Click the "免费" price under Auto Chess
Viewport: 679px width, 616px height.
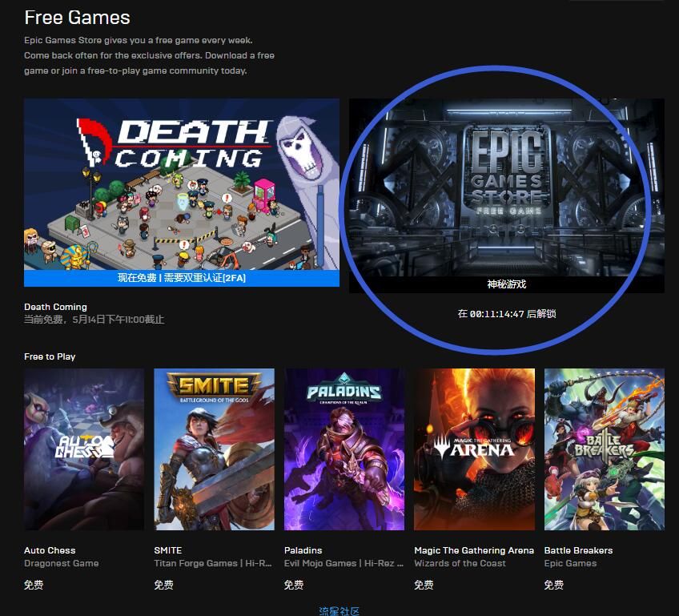34,585
